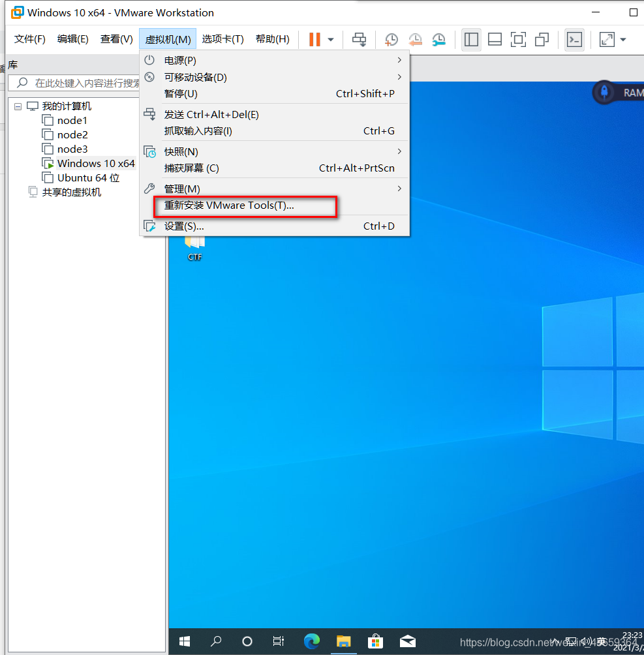Expand the 电源(P) submenu
This screenshot has height=655, width=644.
[x=274, y=60]
